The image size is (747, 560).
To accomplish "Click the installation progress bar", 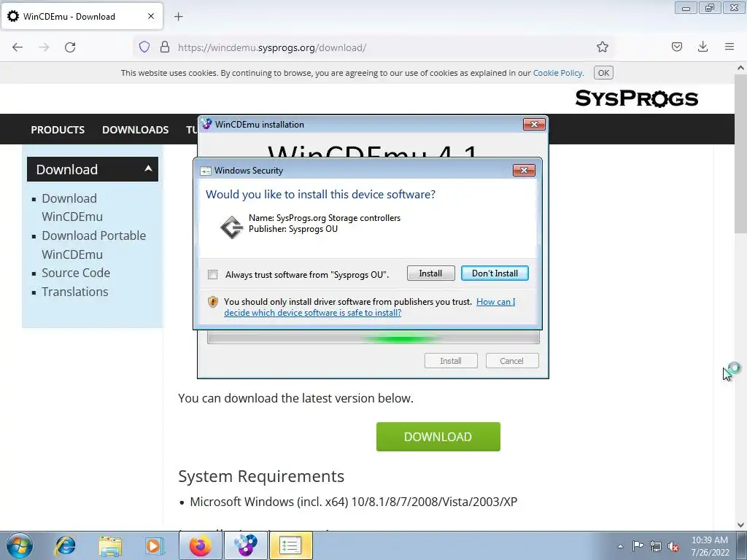I will (373, 338).
